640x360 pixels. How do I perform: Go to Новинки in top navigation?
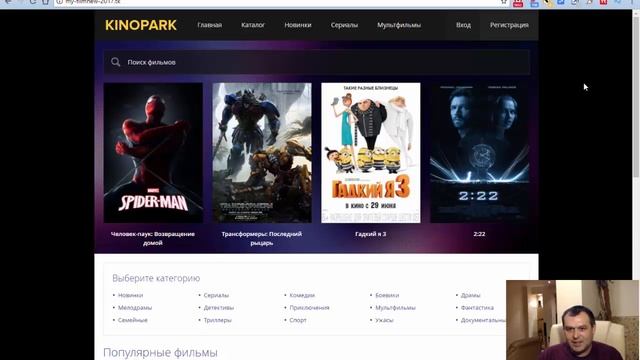298,25
